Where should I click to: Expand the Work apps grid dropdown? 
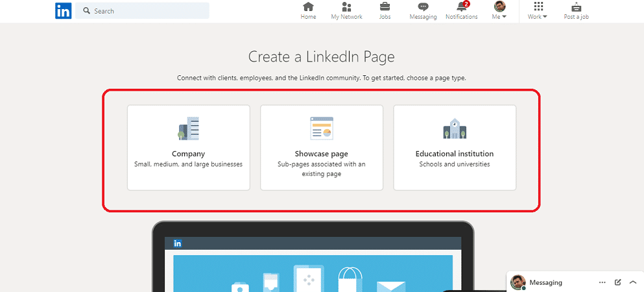coord(538,11)
